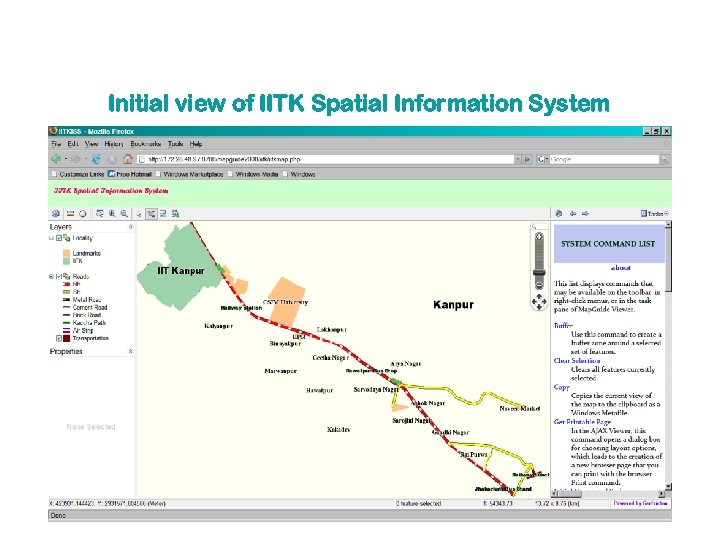The width and height of the screenshot is (720, 540).
Task: Open the Buffer command link
Action: pyautogui.click(x=563, y=326)
